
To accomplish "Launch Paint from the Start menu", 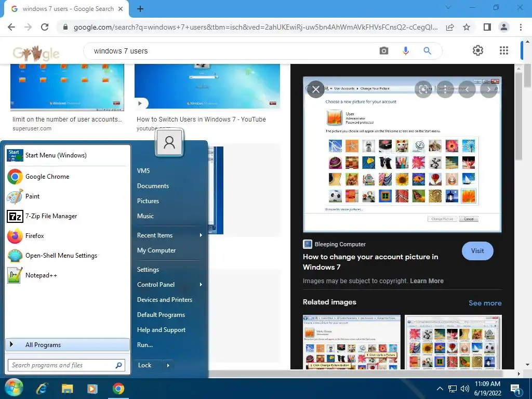I will tap(68, 196).
